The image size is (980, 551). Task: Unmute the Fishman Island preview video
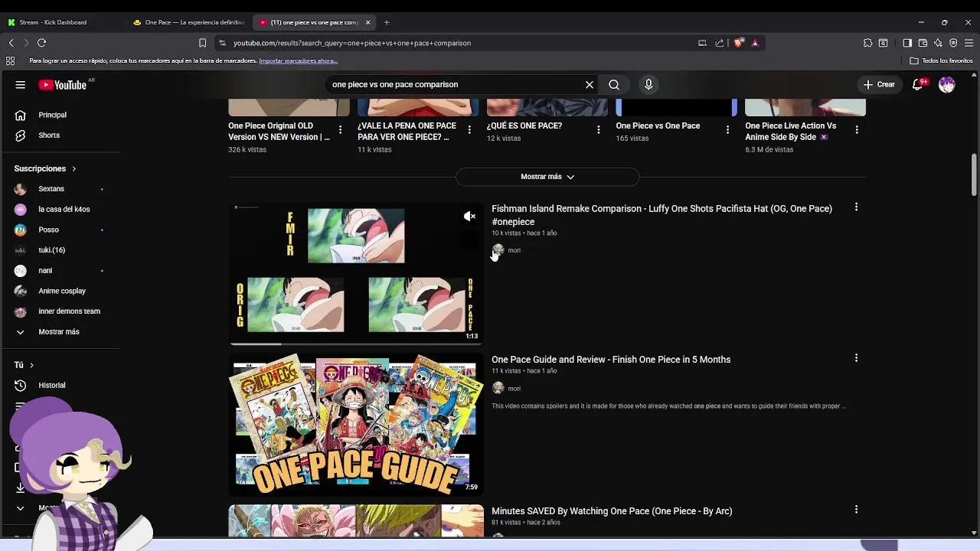(469, 217)
